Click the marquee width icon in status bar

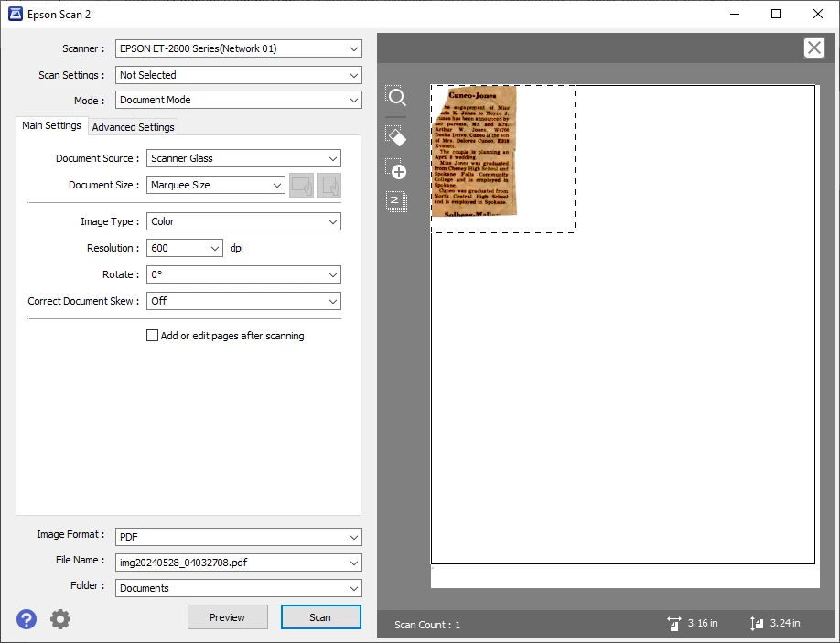click(x=673, y=623)
